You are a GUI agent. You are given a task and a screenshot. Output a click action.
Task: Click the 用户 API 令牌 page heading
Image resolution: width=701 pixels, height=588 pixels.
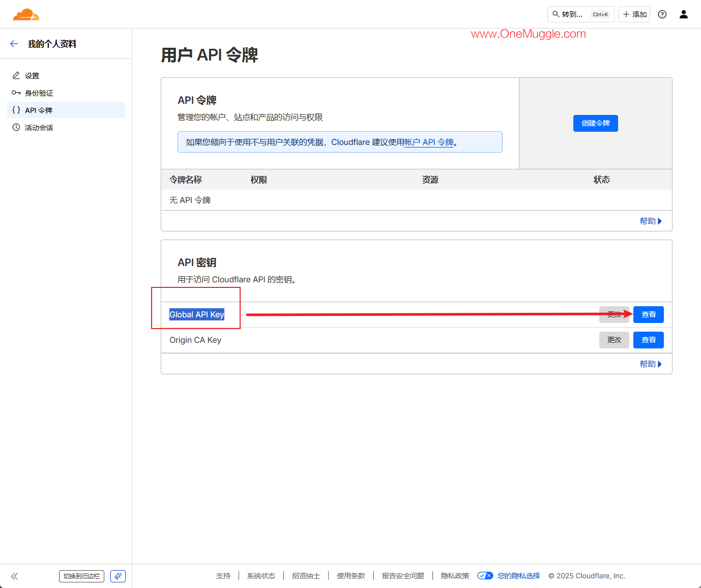pyautogui.click(x=210, y=55)
